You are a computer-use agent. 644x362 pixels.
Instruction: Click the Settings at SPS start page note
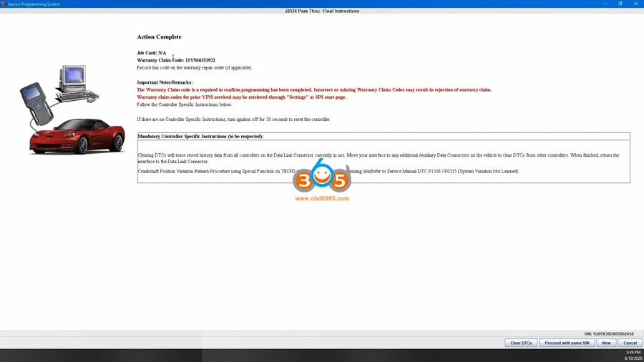242,97
